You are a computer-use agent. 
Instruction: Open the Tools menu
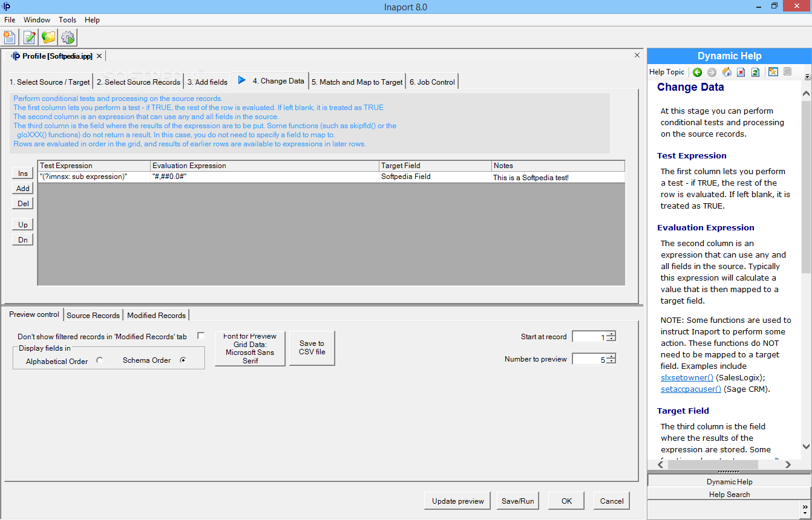[x=68, y=20]
